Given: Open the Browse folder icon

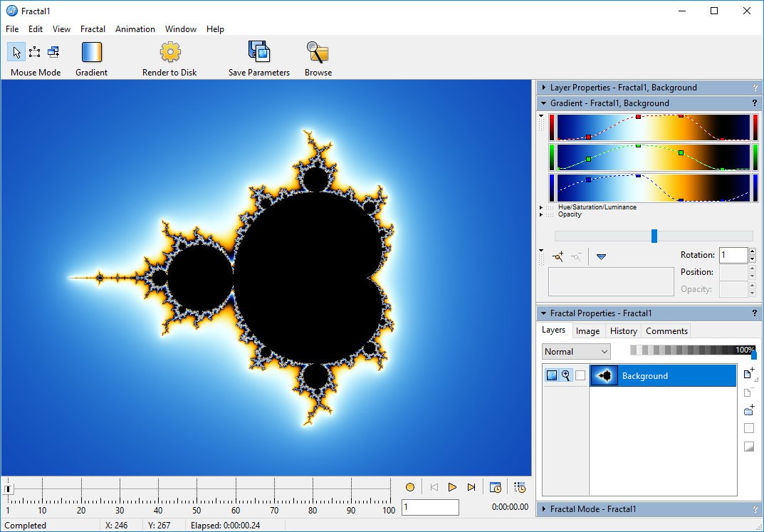Looking at the screenshot, I should (318, 53).
